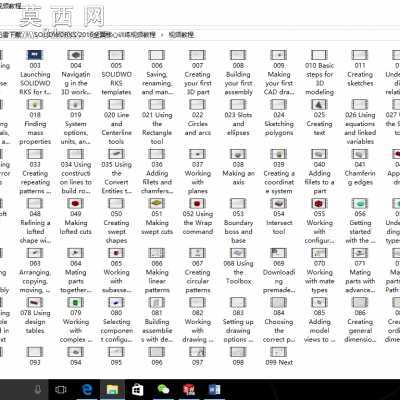Select the 050 Creating swept shapes file

point(116,221)
